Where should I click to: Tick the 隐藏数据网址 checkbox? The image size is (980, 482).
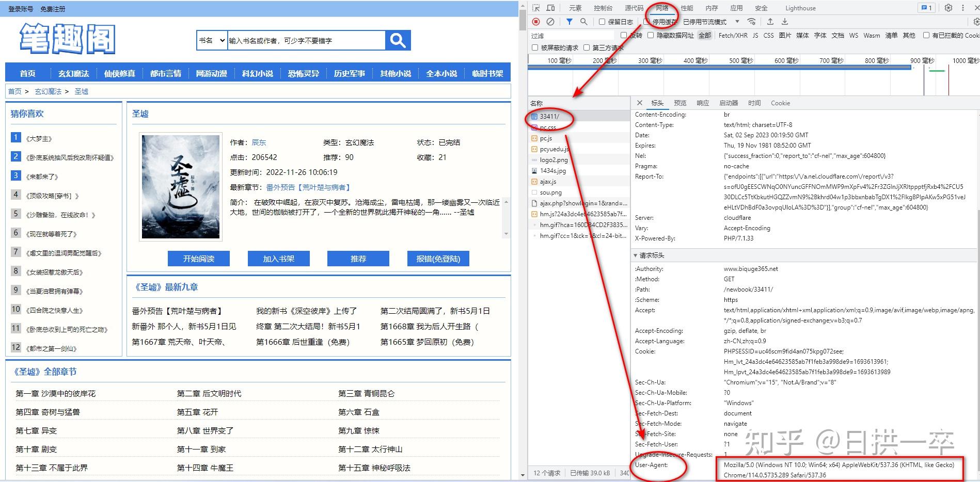[651, 35]
